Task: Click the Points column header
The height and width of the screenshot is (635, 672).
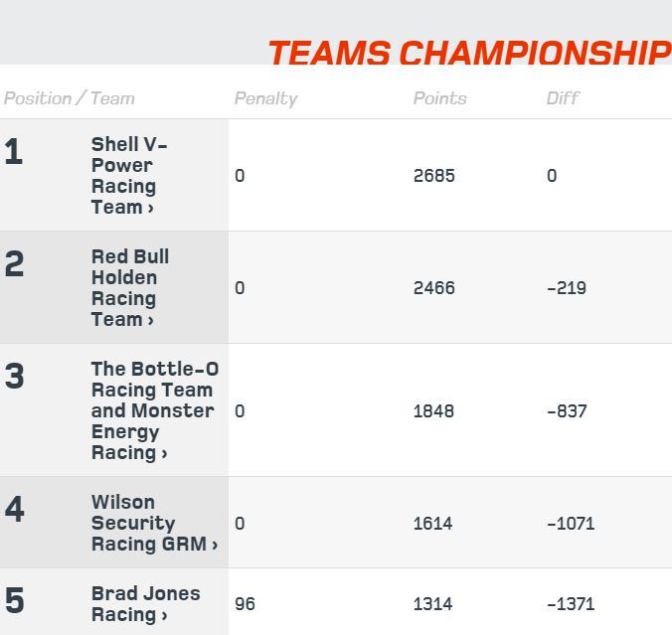Action: [x=439, y=98]
